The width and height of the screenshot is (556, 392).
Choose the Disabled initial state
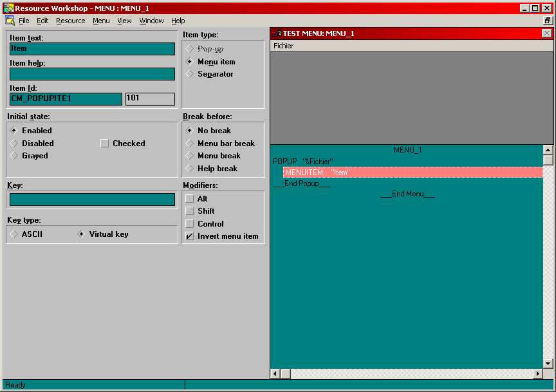point(14,144)
